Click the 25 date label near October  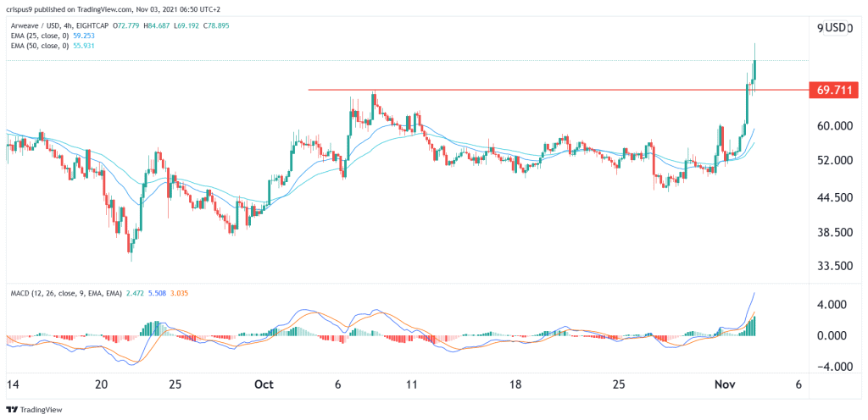175,385
